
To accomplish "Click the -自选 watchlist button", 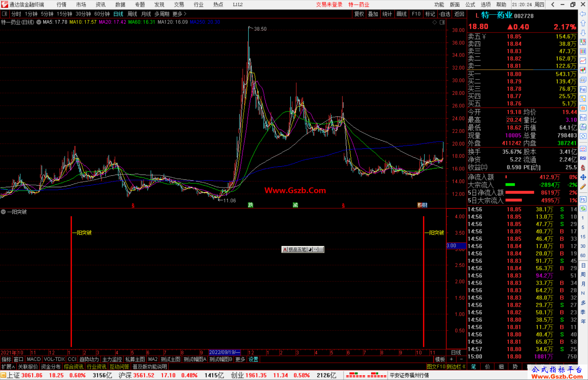I will coord(445,14).
